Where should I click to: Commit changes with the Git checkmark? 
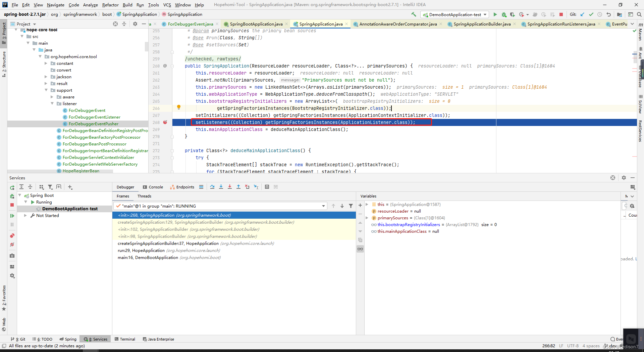pos(591,14)
